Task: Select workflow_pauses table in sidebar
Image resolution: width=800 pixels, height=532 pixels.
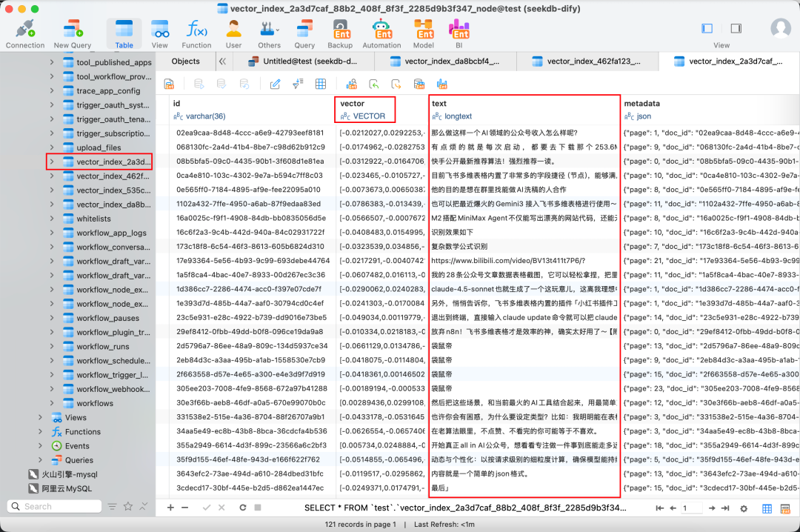Action: 101,318
